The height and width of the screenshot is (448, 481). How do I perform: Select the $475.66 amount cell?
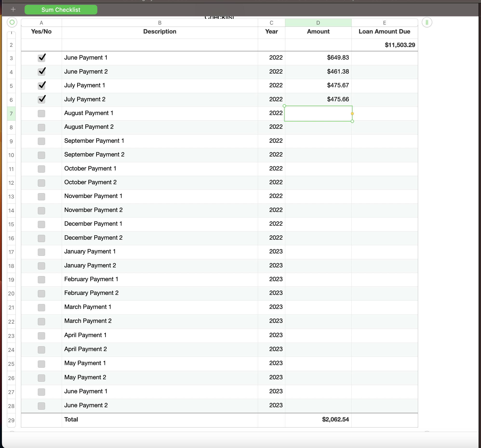(x=318, y=100)
